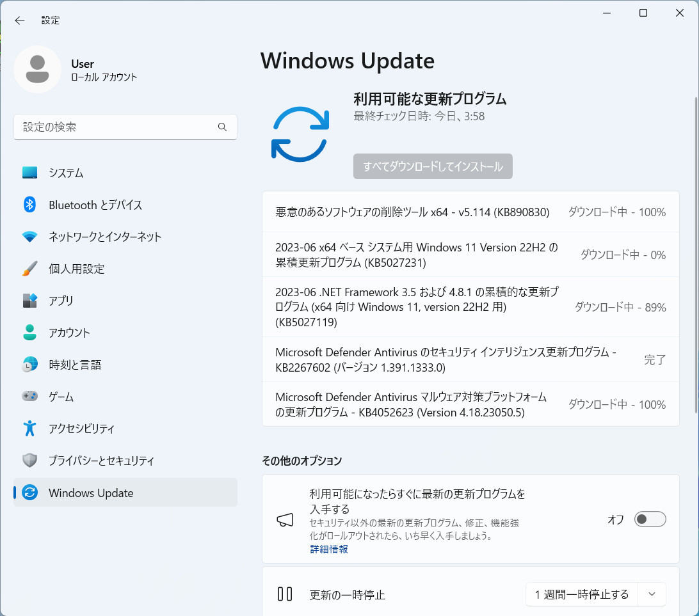
Task: Open アプリ settings page
Action: click(125, 301)
